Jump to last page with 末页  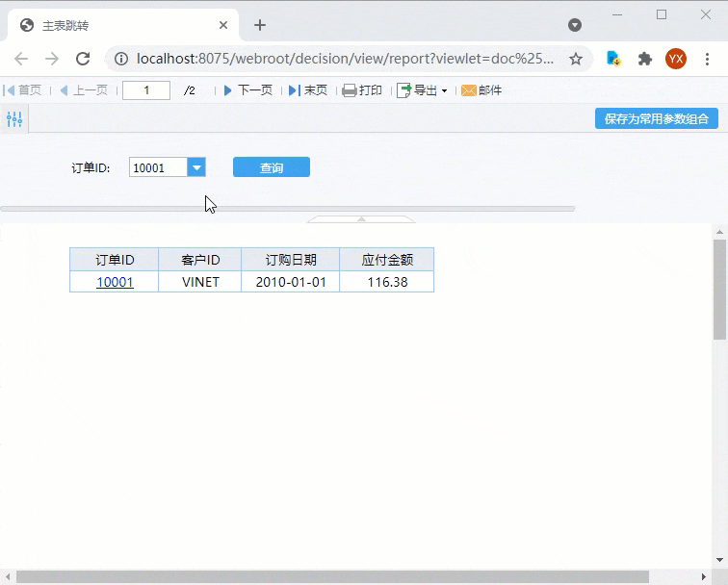click(x=308, y=90)
